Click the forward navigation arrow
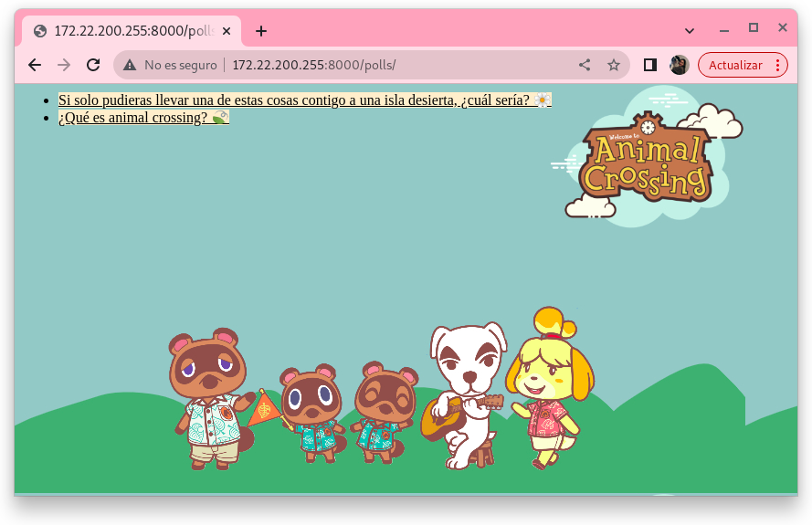The height and width of the screenshot is (525, 812). pyautogui.click(x=64, y=65)
